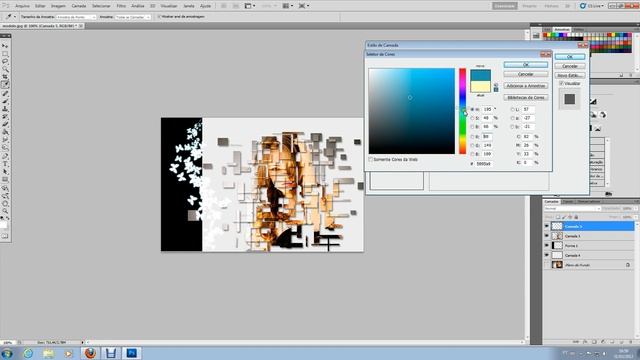Screen dimensions: 640x360
Task: Open the layer opacity dropdown arrow
Action: (636, 209)
